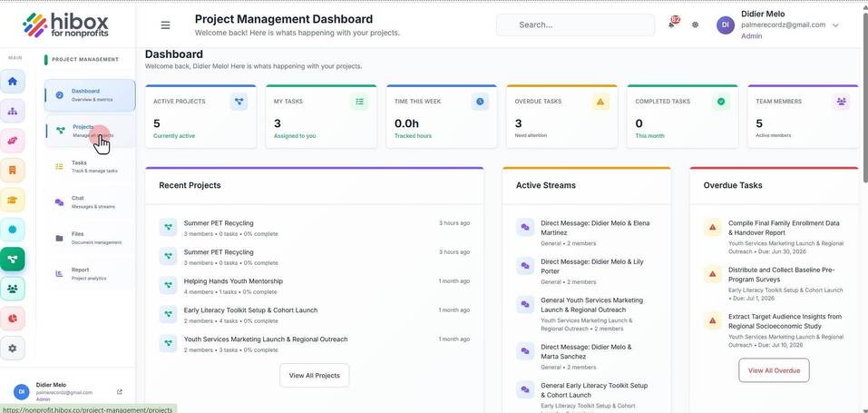Open Files menu item
Screen dimensions: 868x413
pyautogui.click(x=90, y=238)
